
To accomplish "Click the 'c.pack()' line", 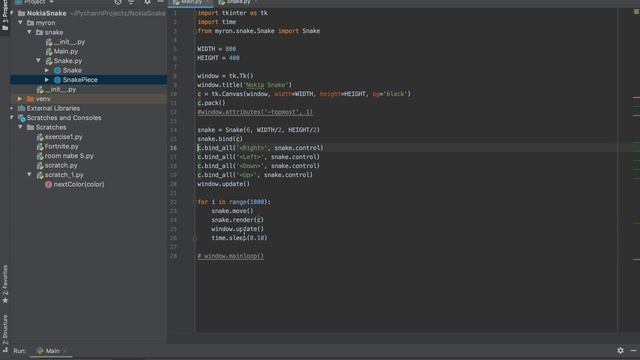I will click(211, 103).
